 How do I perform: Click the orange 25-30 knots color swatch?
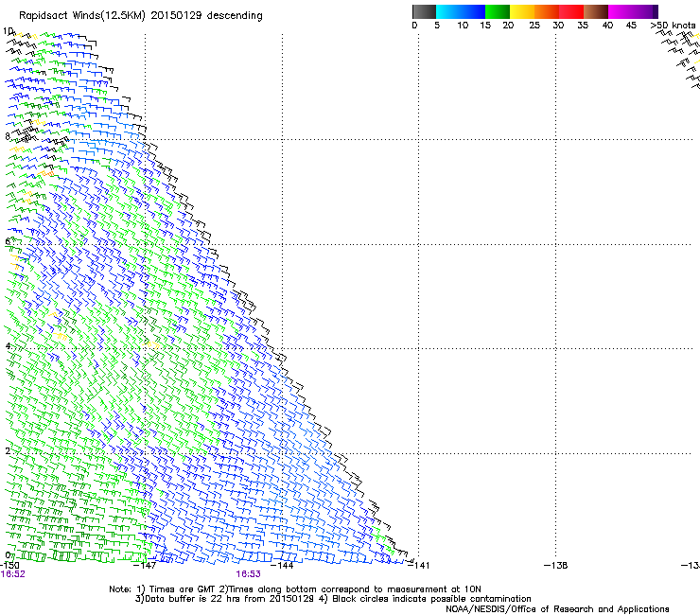tap(547, 11)
